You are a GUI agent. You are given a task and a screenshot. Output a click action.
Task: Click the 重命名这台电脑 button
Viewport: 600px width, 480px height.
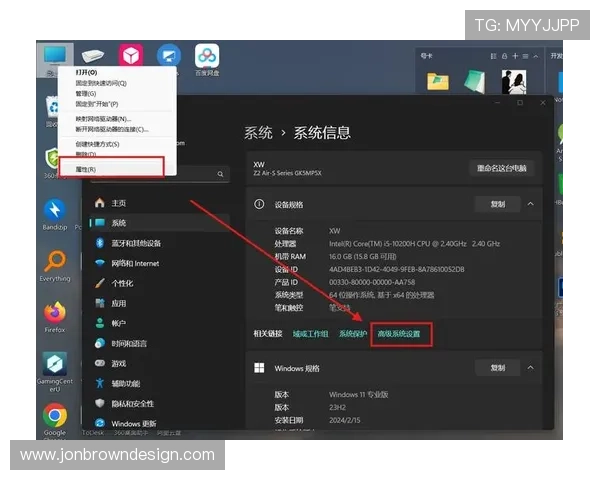[x=502, y=168]
